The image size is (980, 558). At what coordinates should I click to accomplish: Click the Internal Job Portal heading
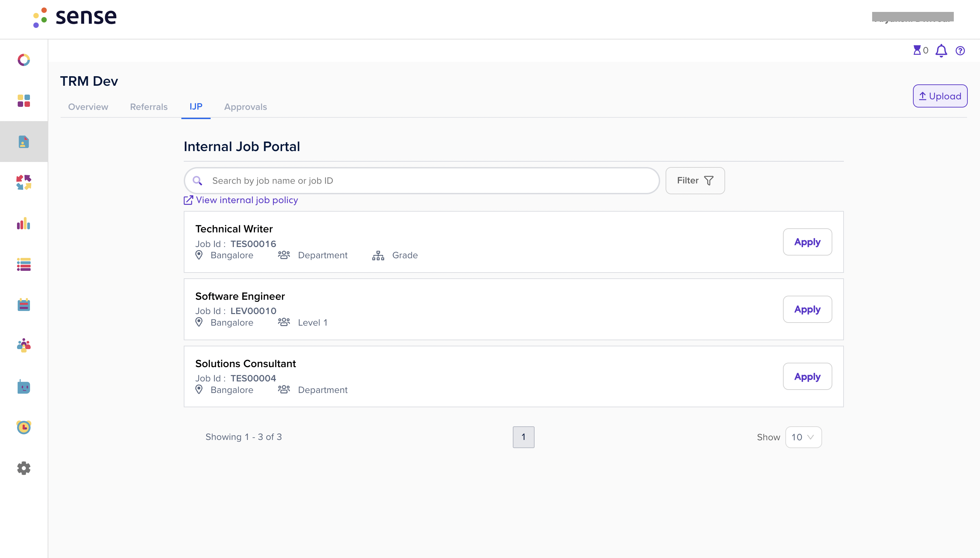pyautogui.click(x=242, y=146)
